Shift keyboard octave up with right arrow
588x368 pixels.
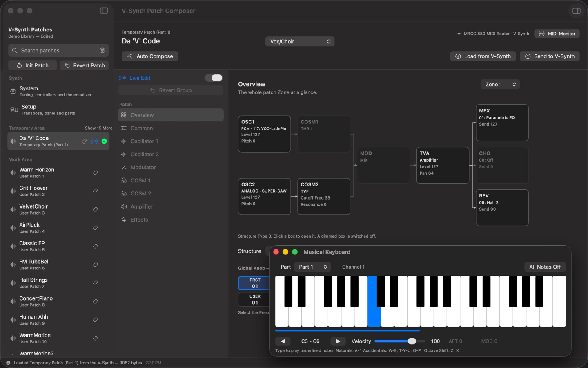(x=338, y=341)
